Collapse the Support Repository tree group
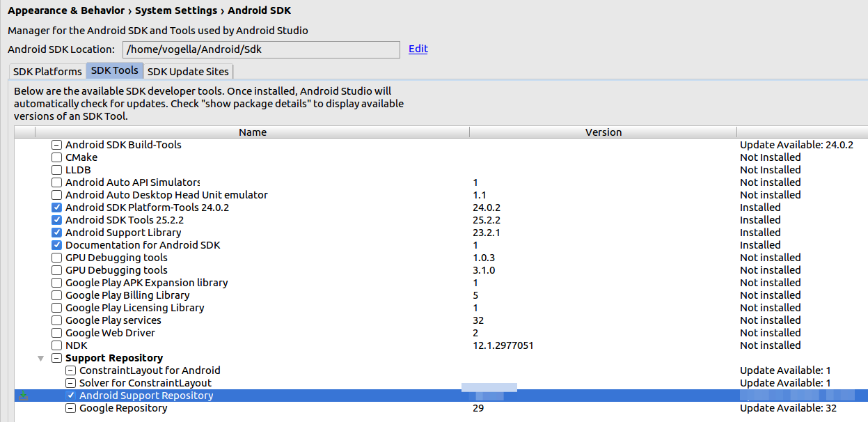 [x=40, y=358]
